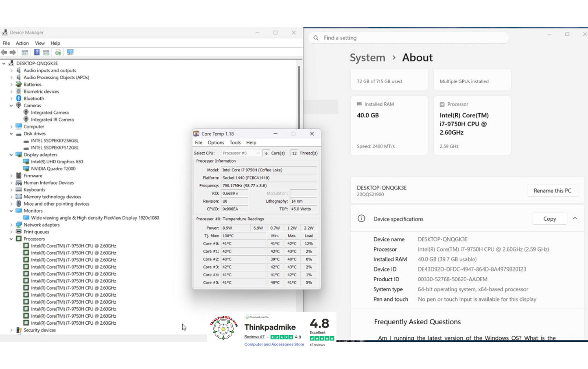Click the Back arrow in Device Manager toolbar
This screenshot has height=369, width=588.
pyautogui.click(x=4, y=52)
